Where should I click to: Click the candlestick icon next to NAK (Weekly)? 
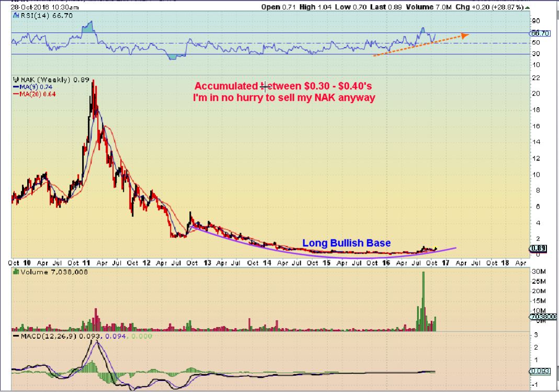click(x=16, y=80)
